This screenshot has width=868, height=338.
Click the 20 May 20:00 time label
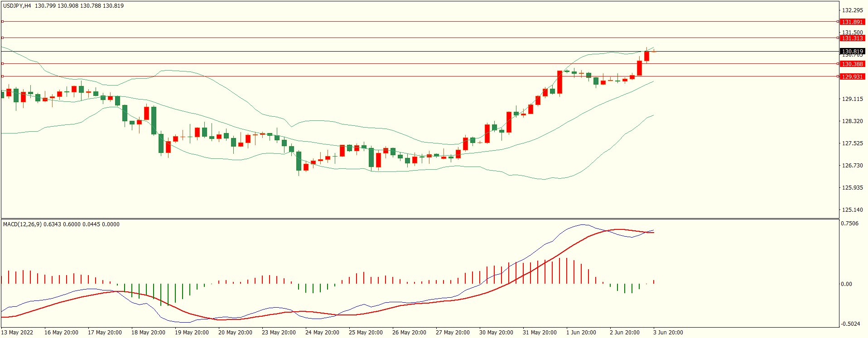click(x=235, y=333)
